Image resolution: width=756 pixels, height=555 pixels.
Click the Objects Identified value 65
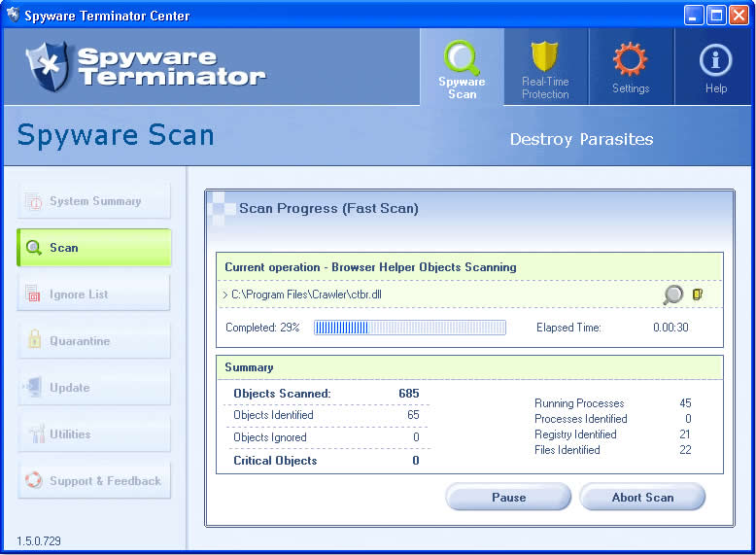tap(413, 415)
